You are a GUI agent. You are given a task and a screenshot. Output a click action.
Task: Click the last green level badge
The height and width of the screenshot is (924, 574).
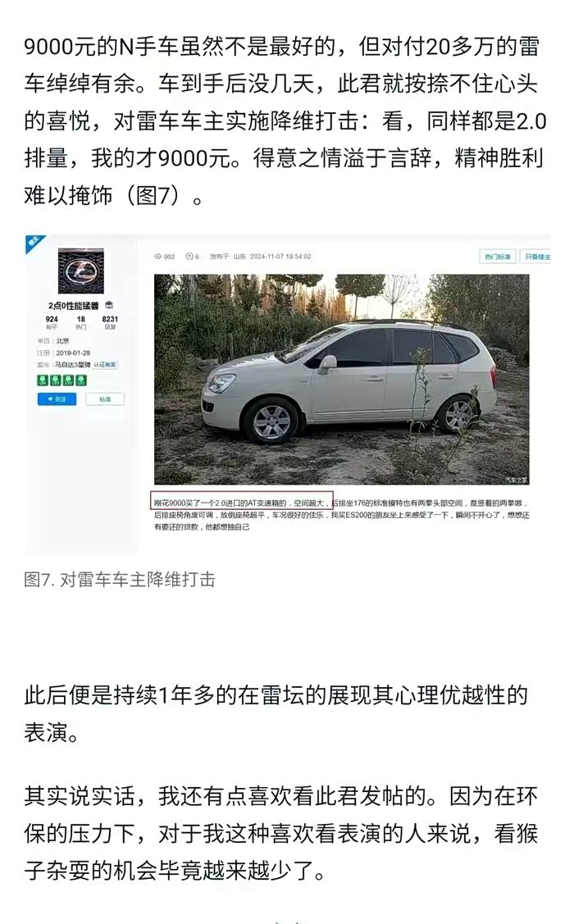tap(81, 380)
